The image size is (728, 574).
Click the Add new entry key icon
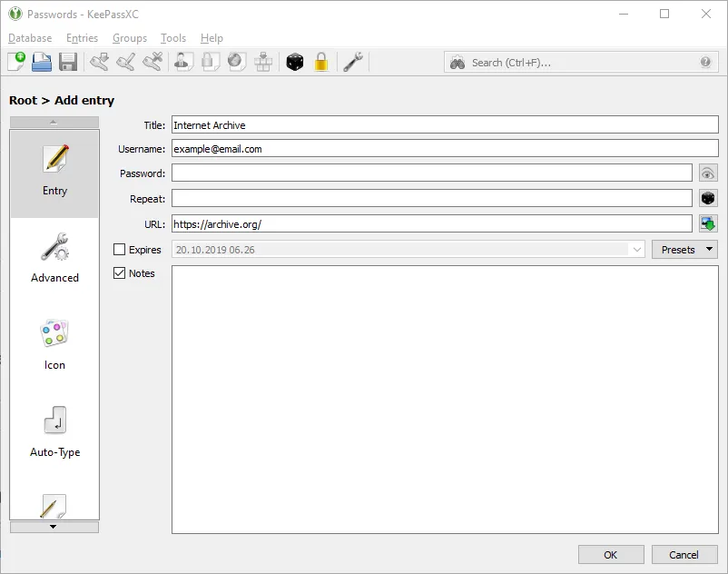(x=99, y=62)
